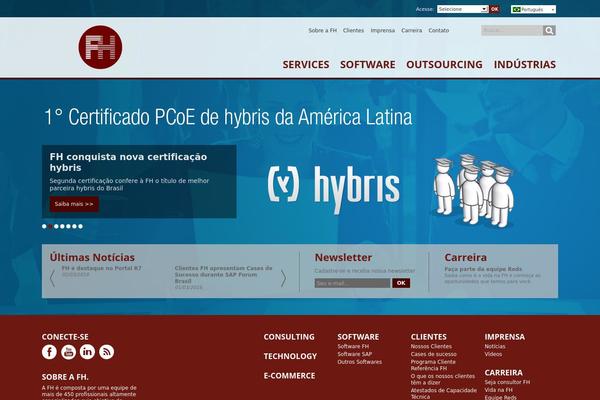Click the Saiba mais button
Image resolution: width=600 pixels, height=400 pixels.
[74, 204]
